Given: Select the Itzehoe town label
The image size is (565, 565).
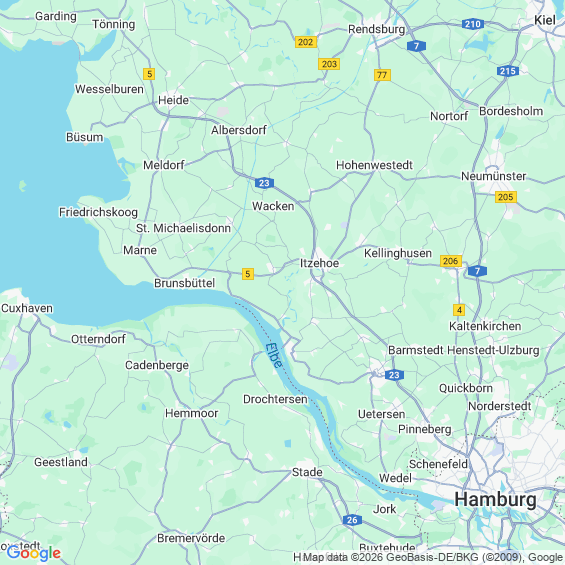Looking at the screenshot, I should point(319,263).
